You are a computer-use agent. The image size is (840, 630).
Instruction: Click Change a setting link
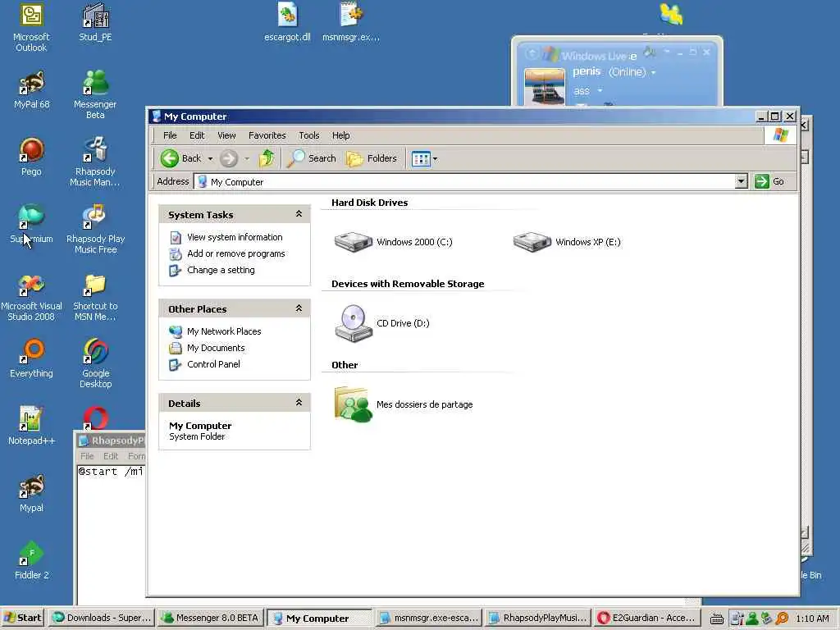[x=221, y=270]
